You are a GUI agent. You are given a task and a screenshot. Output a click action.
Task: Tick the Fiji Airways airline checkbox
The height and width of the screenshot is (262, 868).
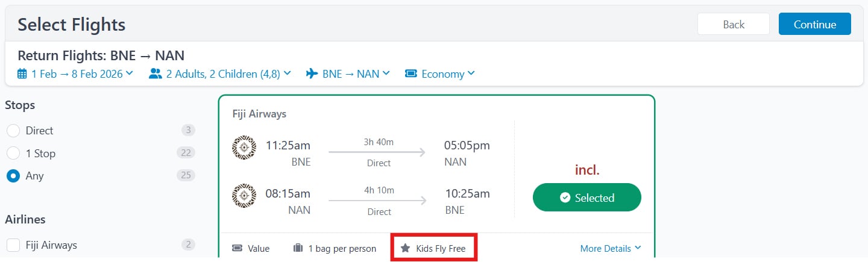click(x=13, y=245)
